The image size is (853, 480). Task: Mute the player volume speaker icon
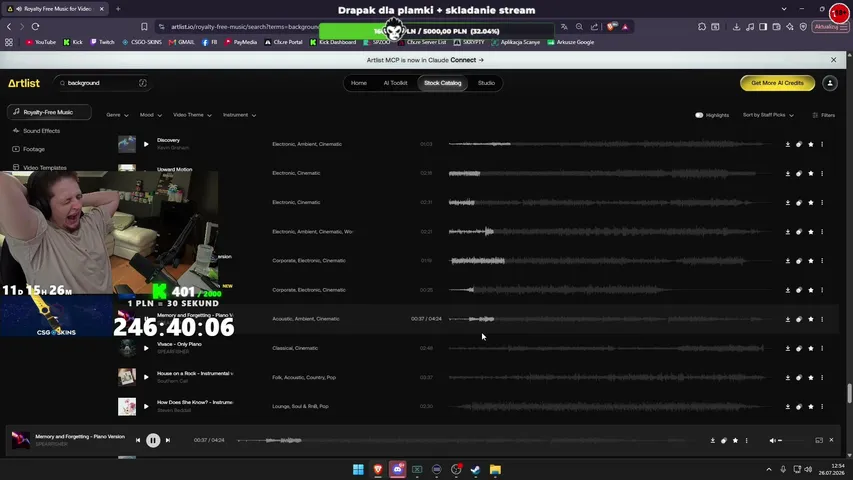tap(772, 440)
